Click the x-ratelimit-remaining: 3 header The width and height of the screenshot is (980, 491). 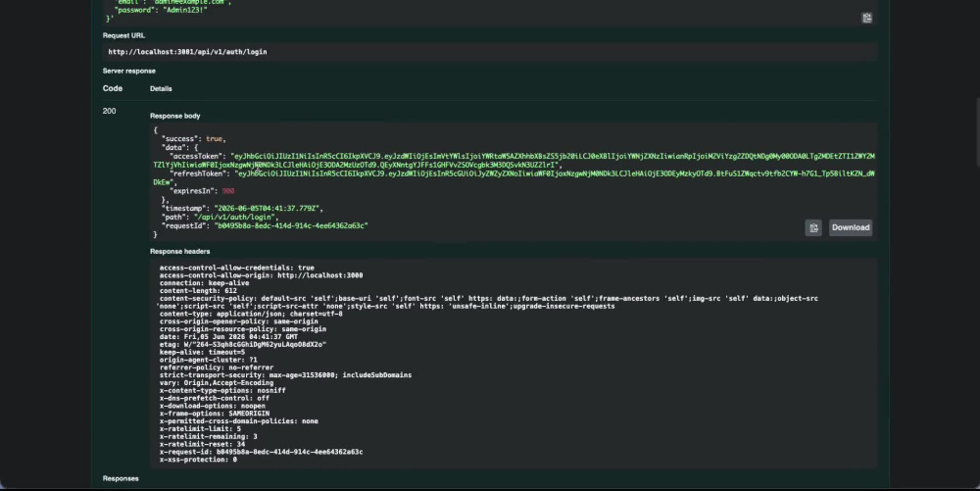click(208, 437)
